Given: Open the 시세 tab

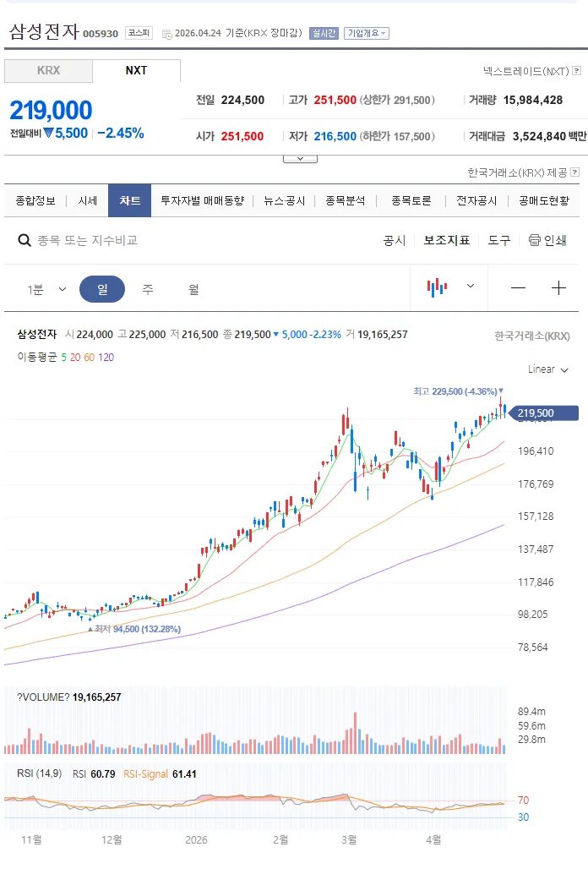Looking at the screenshot, I should click(x=88, y=200).
